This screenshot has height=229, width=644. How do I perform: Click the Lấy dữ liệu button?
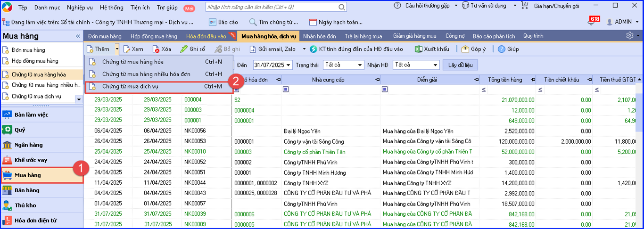(461, 65)
